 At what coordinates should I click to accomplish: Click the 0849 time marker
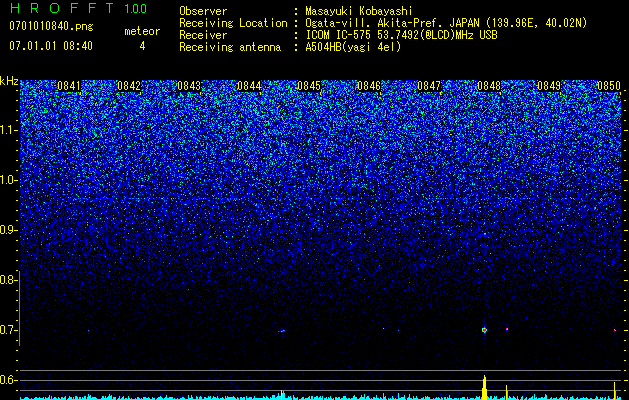(549, 86)
